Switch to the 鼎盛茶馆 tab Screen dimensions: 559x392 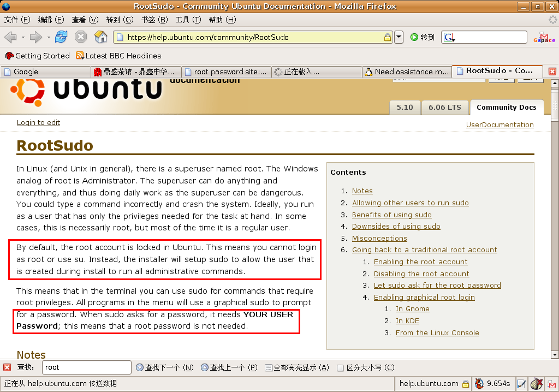(136, 72)
